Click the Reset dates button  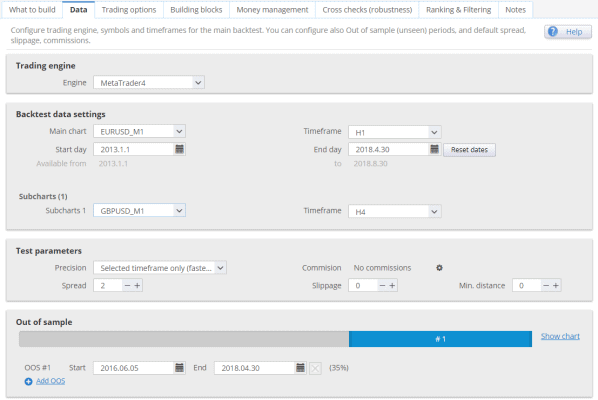pos(469,150)
